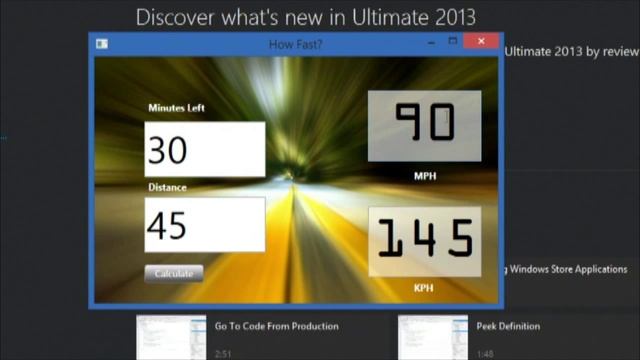Maximize the How Fast? window
This screenshot has width=640, height=360.
453,41
